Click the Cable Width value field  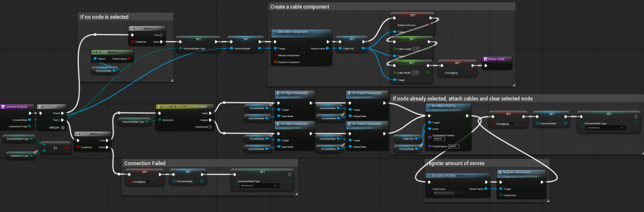click(415, 72)
